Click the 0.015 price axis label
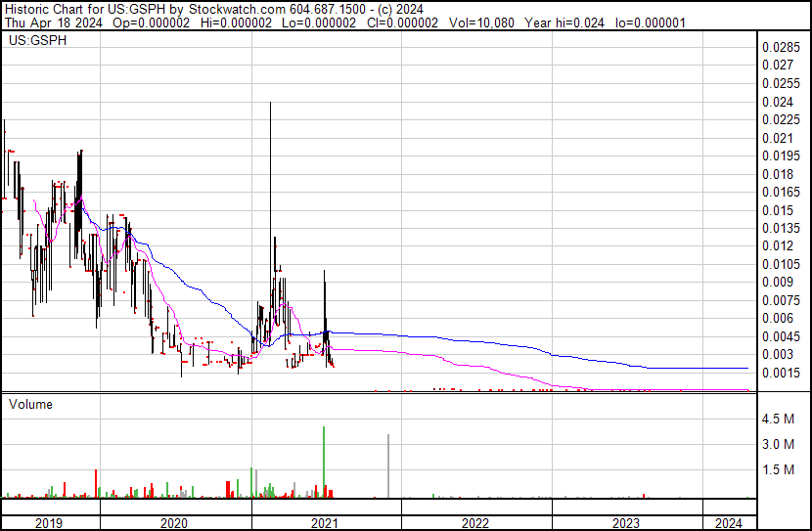This screenshot has height=531, width=812. coord(778,210)
